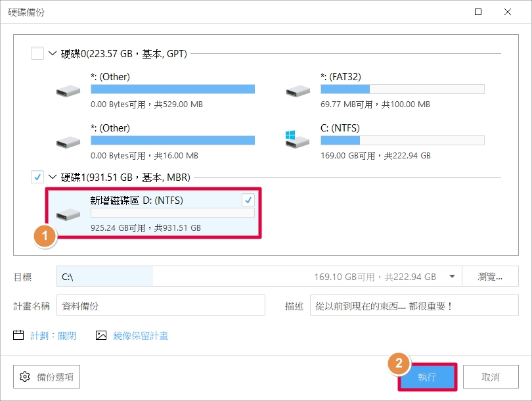532x401 pixels.
Task: Click the gear icon in 備份選項
Action: click(25, 377)
